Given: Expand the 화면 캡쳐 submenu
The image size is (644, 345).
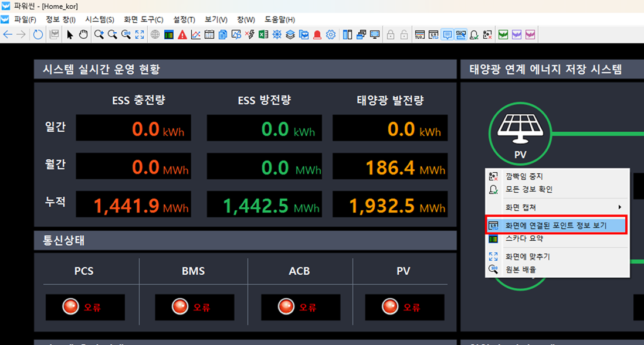Looking at the screenshot, I should pyautogui.click(x=557, y=207).
